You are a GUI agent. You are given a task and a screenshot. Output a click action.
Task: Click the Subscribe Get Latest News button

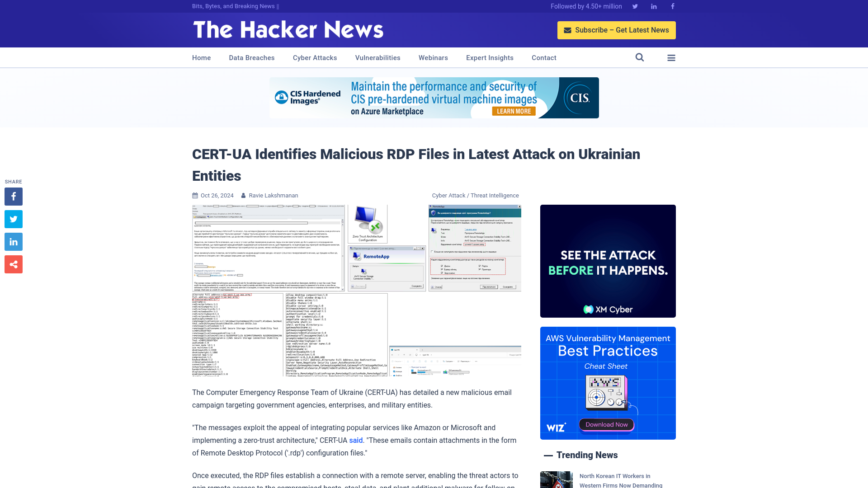click(617, 30)
